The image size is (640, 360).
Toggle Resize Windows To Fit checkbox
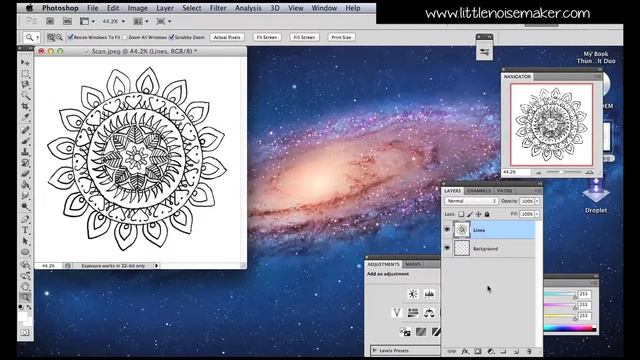(70, 37)
